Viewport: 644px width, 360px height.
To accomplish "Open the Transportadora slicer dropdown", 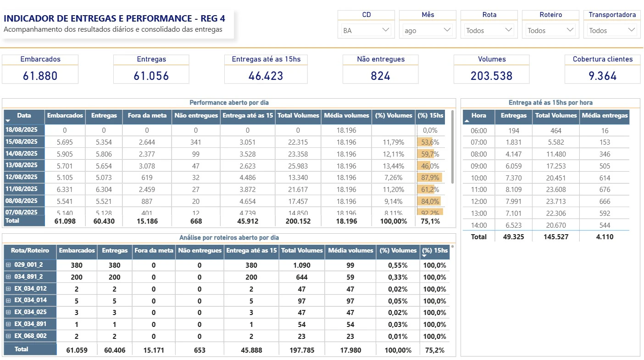I will tap(612, 31).
